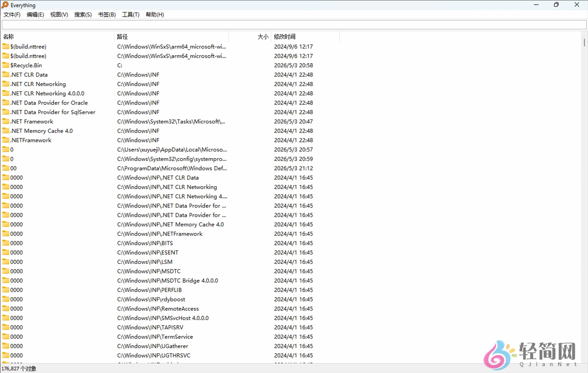588x373 pixels.
Task: Click path C:\Windows\INF\.NET Memory Cache 4.0
Action: pyautogui.click(x=171, y=224)
